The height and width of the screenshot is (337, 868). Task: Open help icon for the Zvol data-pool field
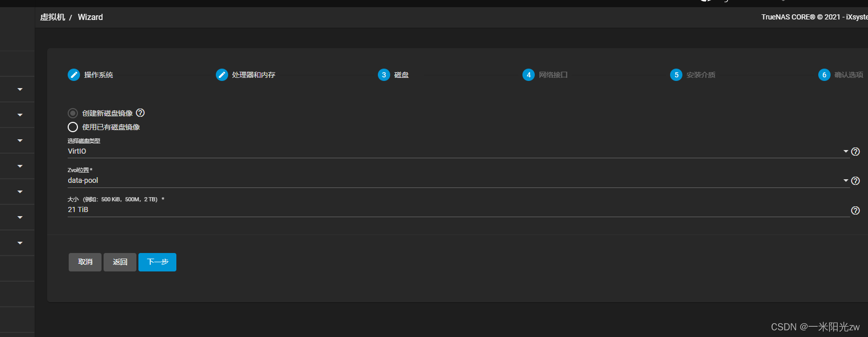coord(856,181)
